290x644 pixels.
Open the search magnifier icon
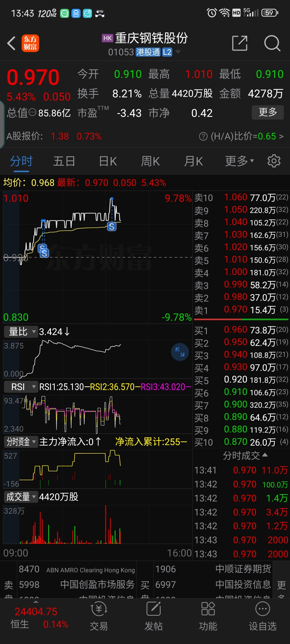[x=272, y=43]
